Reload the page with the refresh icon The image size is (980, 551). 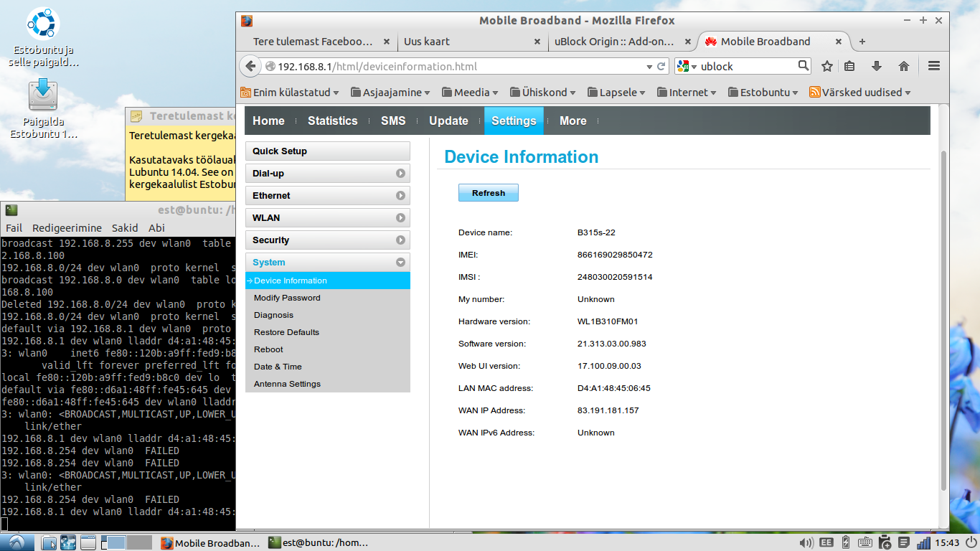click(661, 67)
